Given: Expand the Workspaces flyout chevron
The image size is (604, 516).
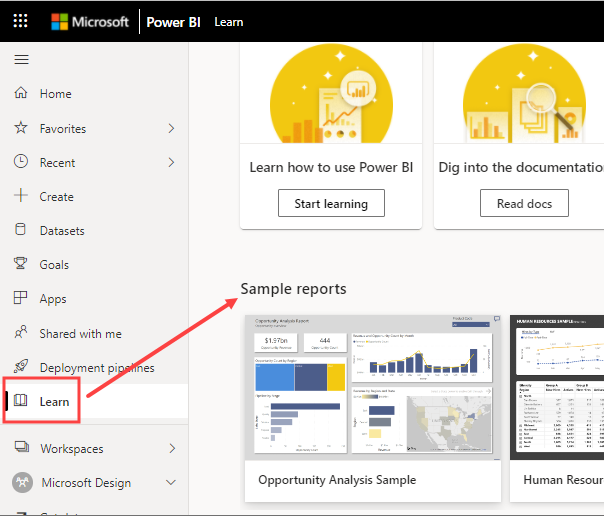Looking at the screenshot, I should pos(171,449).
